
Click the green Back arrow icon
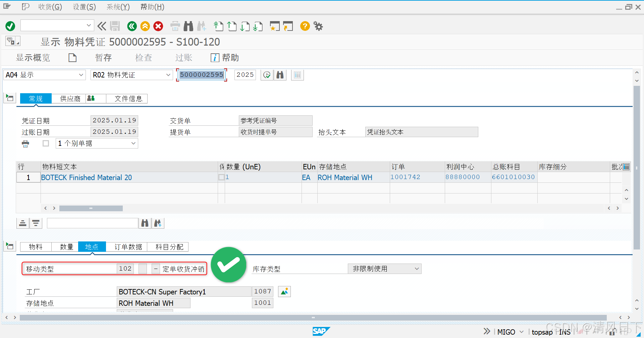[x=132, y=26]
